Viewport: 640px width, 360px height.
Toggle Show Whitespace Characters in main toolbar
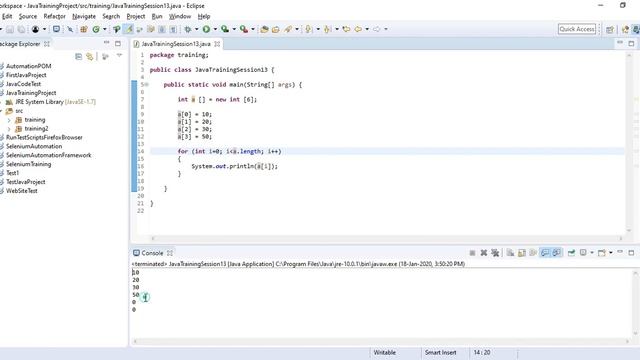click(x=173, y=29)
